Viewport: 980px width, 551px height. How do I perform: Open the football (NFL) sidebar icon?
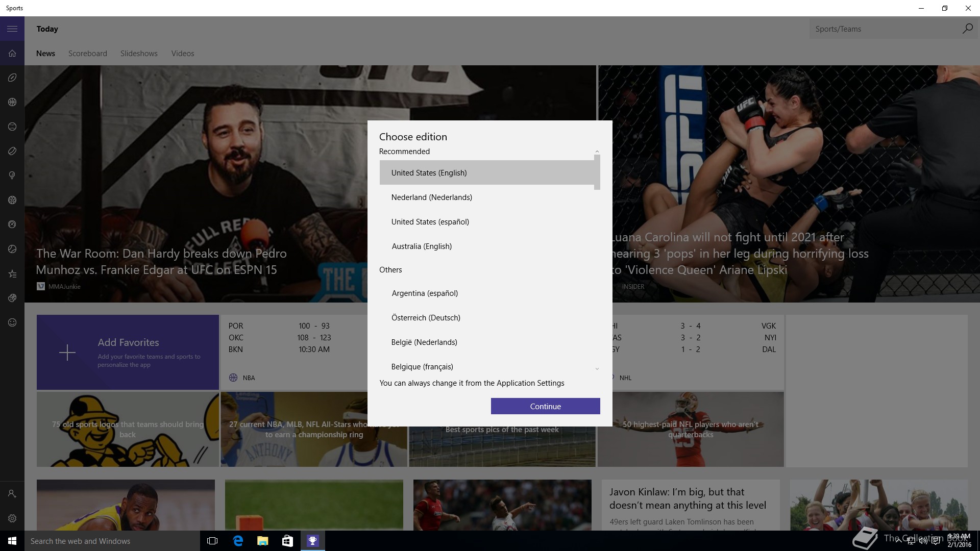(x=12, y=78)
